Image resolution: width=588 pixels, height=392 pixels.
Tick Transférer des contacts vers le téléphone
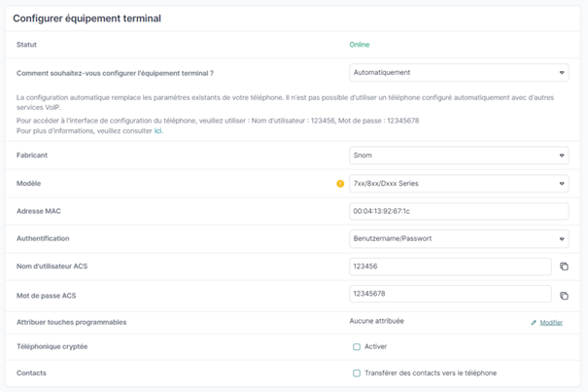tap(357, 373)
